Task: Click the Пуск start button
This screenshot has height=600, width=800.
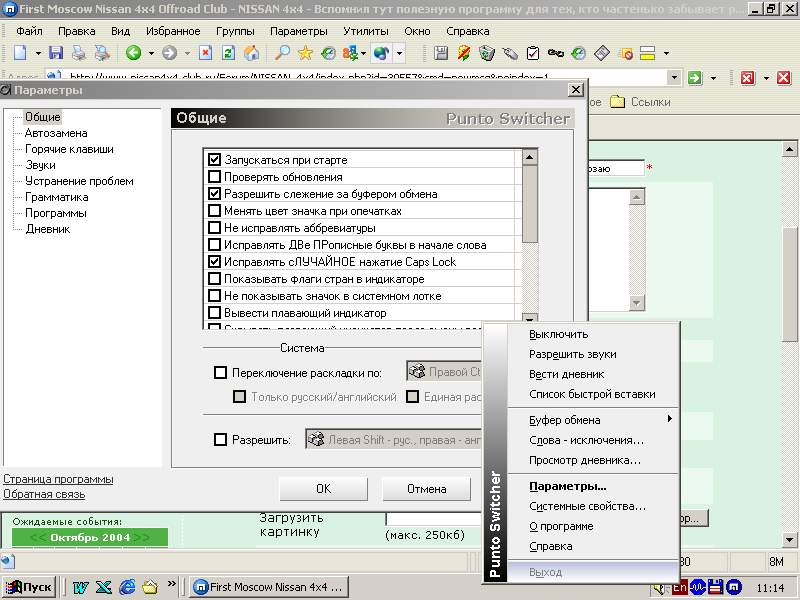Action: tap(30, 587)
